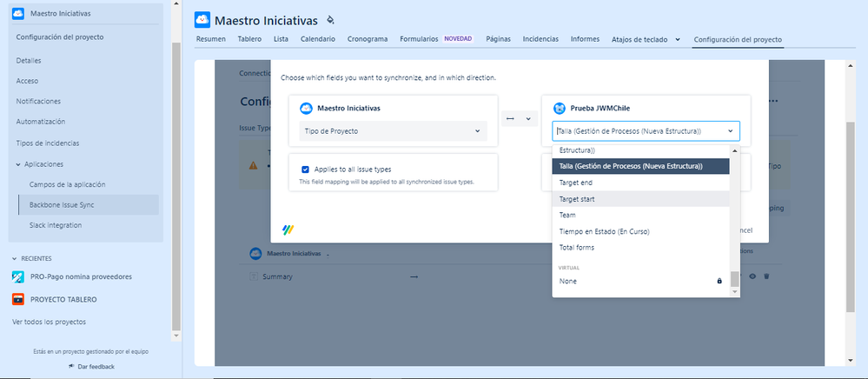Click the dropdown list scrollbar thumb
This screenshot has height=379, width=868.
(734, 278)
